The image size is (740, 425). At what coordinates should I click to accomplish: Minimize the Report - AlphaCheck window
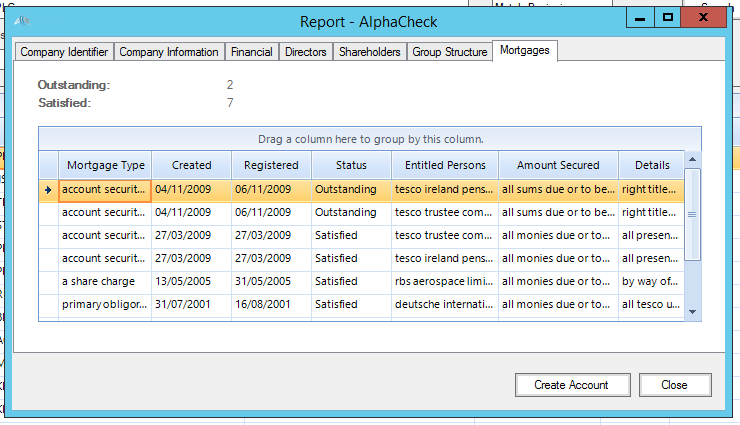point(640,18)
